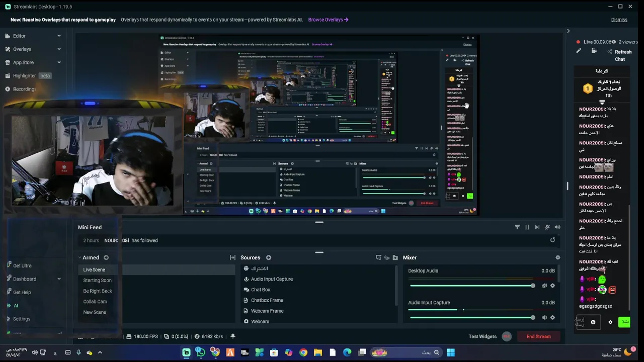Add a new scene with plus icon

[106, 258]
